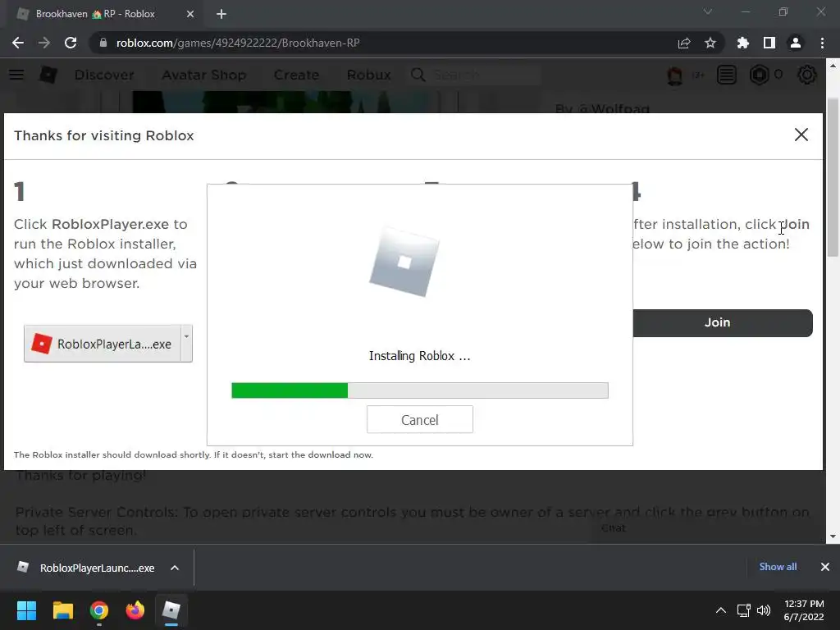This screenshot has width=840, height=630.
Task: Open File Explorer from the taskbar
Action: pyautogui.click(x=62, y=610)
